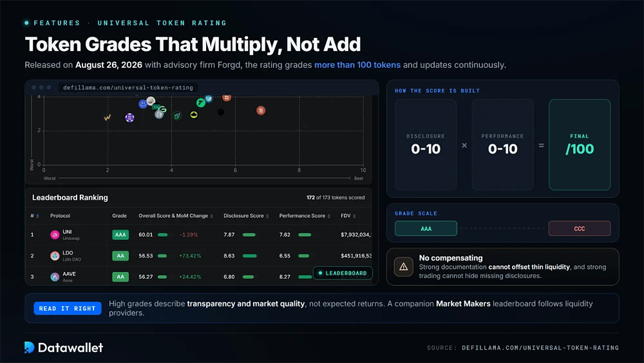Click the 8.27 performance score for AAVE
Image resolution: width=644 pixels, height=363 pixels.
(285, 277)
